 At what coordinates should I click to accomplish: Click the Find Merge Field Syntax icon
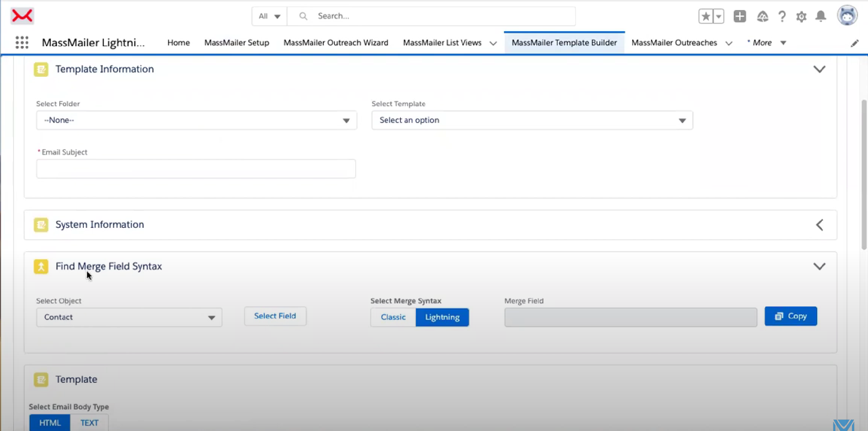tap(41, 266)
